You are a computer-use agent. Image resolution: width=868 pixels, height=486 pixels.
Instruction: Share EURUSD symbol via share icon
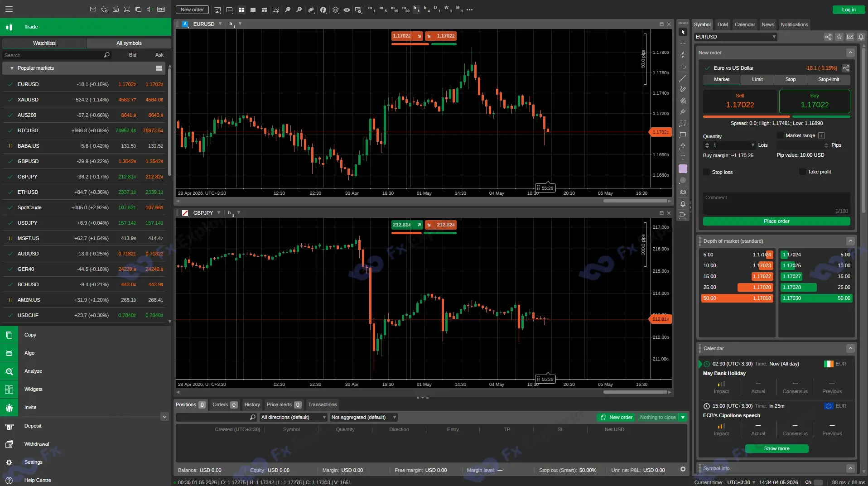coord(828,37)
